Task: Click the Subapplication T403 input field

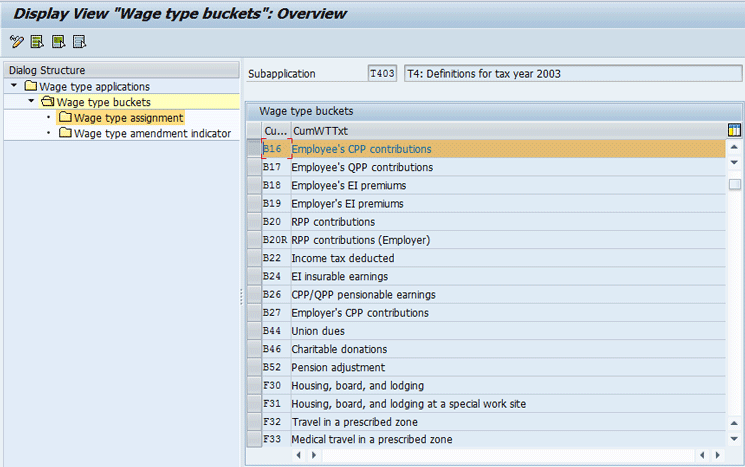Action: tap(382, 73)
